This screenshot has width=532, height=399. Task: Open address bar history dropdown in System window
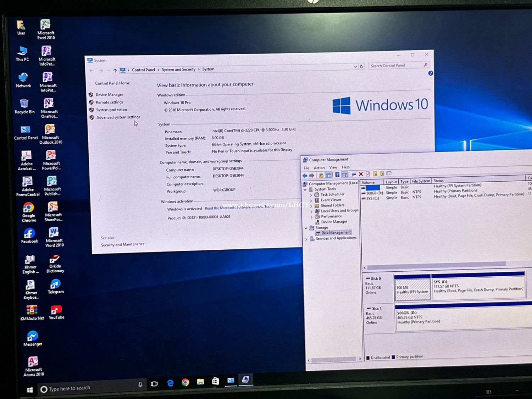(x=355, y=67)
